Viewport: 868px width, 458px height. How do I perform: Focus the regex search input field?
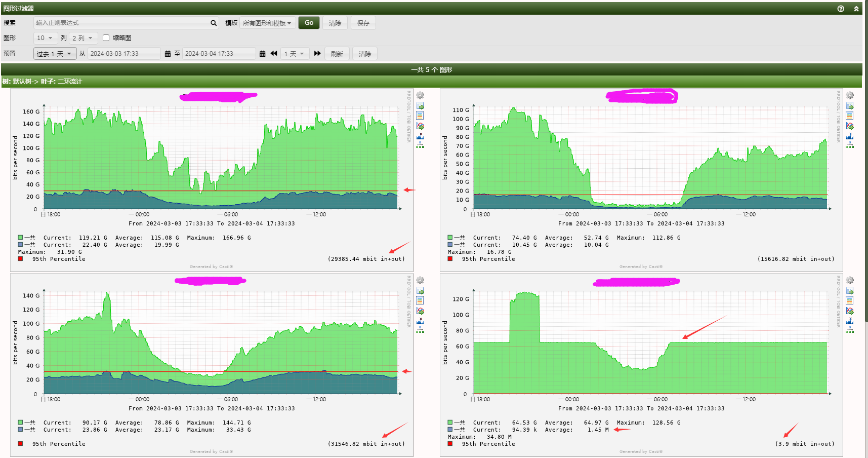(126, 23)
